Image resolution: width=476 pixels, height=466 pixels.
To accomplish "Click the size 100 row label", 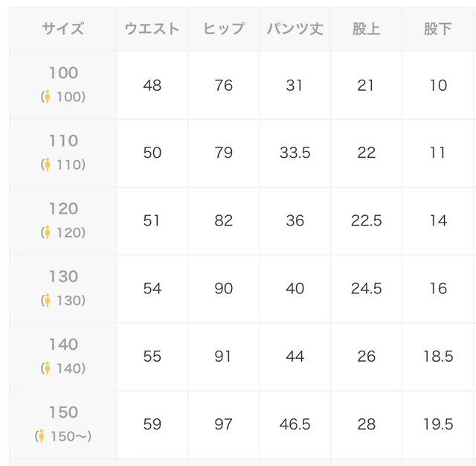I will coord(63,73).
